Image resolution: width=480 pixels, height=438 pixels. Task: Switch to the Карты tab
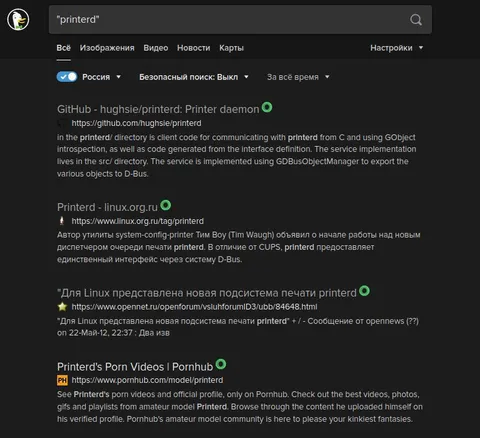(231, 48)
